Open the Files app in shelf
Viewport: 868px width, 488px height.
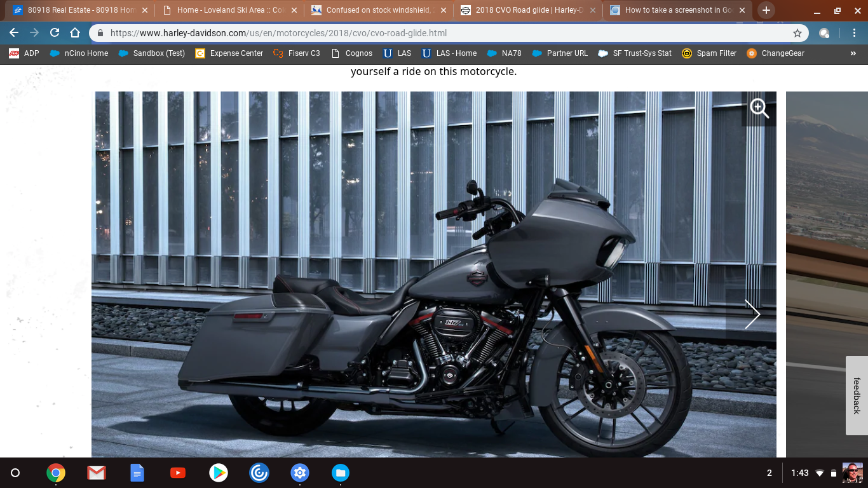coord(341,473)
